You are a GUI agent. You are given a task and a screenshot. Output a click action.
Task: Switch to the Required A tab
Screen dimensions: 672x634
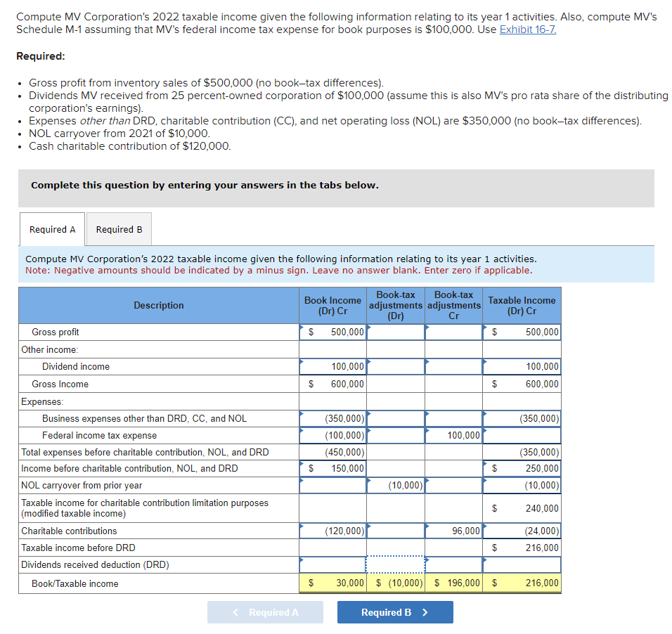point(52,228)
